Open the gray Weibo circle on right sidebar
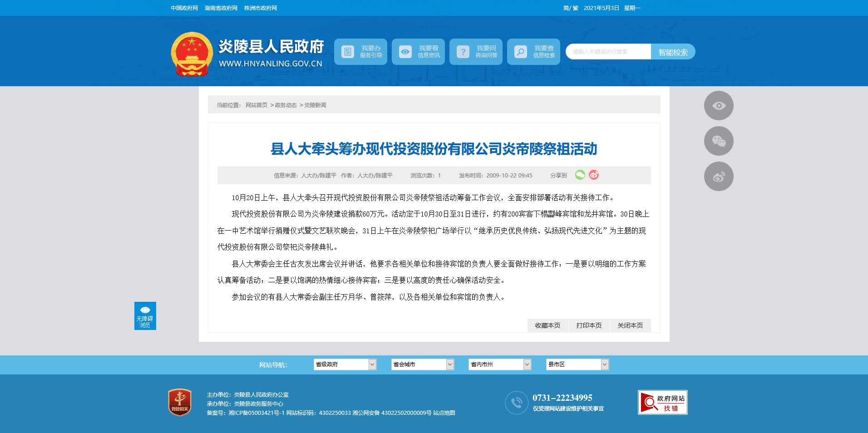 (x=718, y=177)
